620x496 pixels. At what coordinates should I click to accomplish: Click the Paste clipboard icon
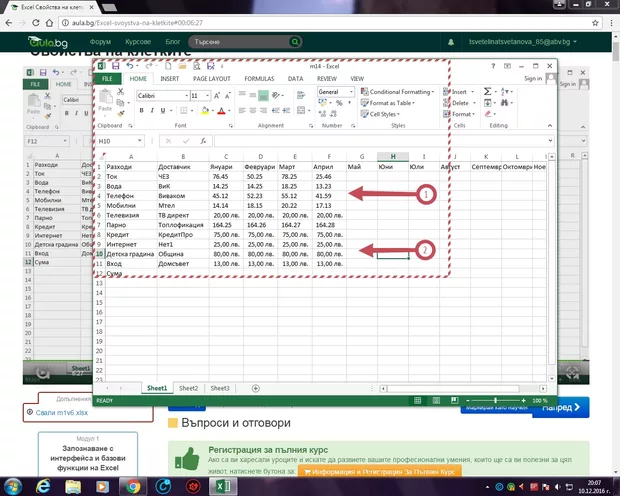(106, 100)
